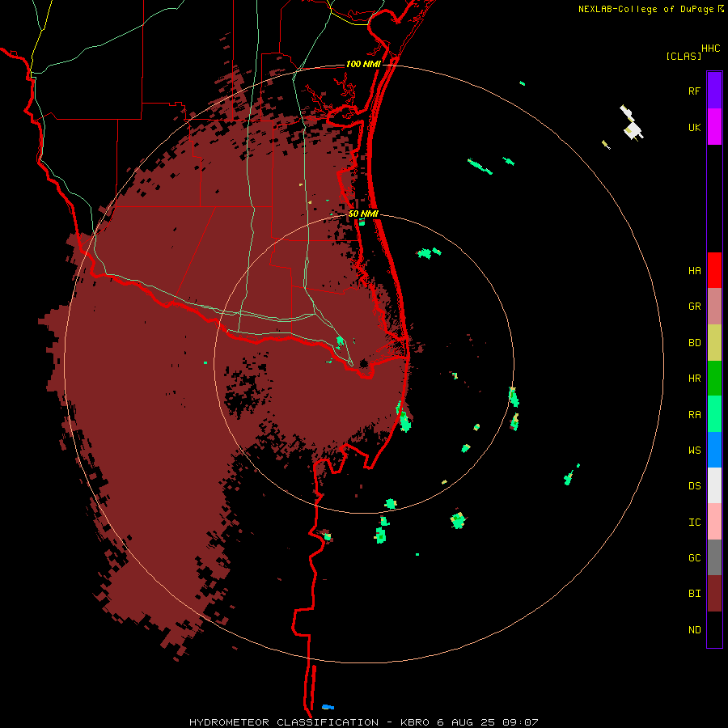The width and height of the screenshot is (728, 728).
Task: Click the HA legend label
Action: point(694,271)
